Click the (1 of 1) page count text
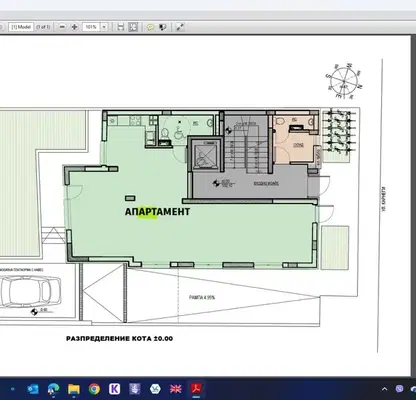416x400 pixels. [43, 27]
